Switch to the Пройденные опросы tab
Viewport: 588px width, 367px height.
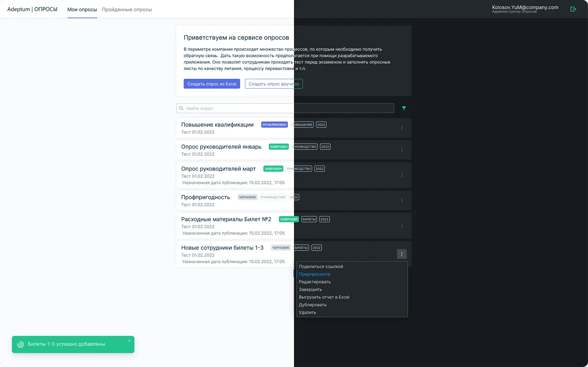pyautogui.click(x=127, y=9)
